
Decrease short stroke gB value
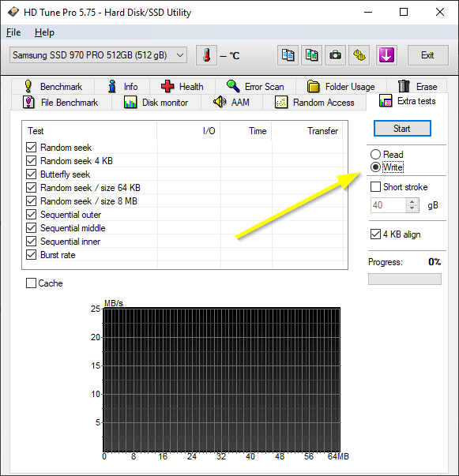tap(412, 208)
